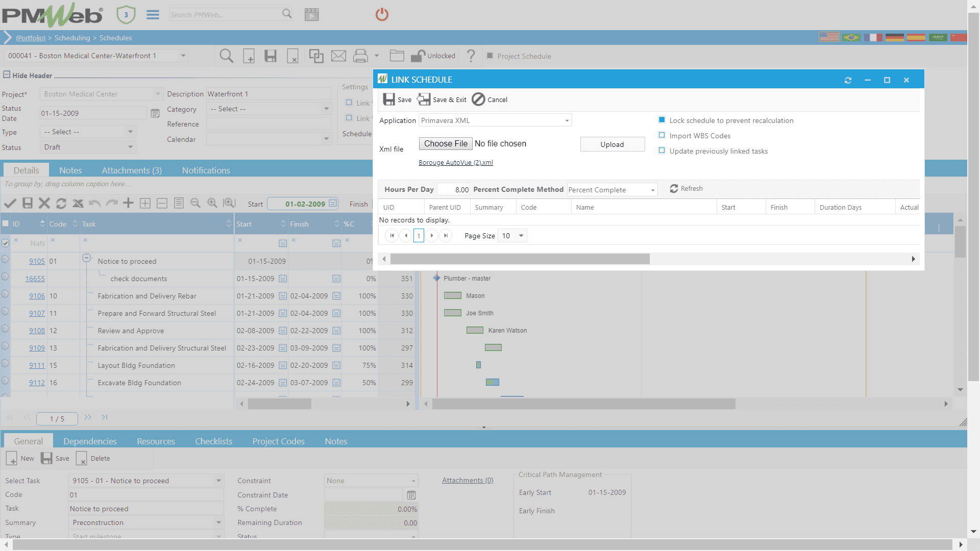This screenshot has width=980, height=551.
Task: Toggle the second Link checkbox in Settings
Action: tap(349, 118)
